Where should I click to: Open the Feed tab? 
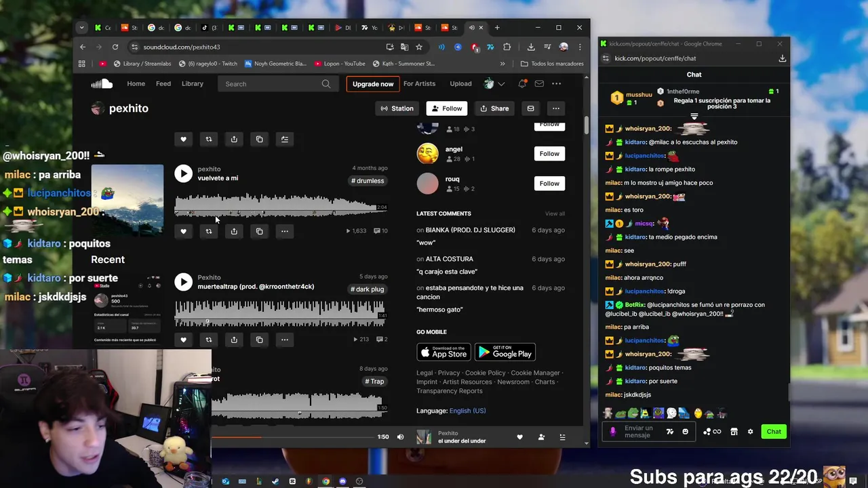click(163, 84)
